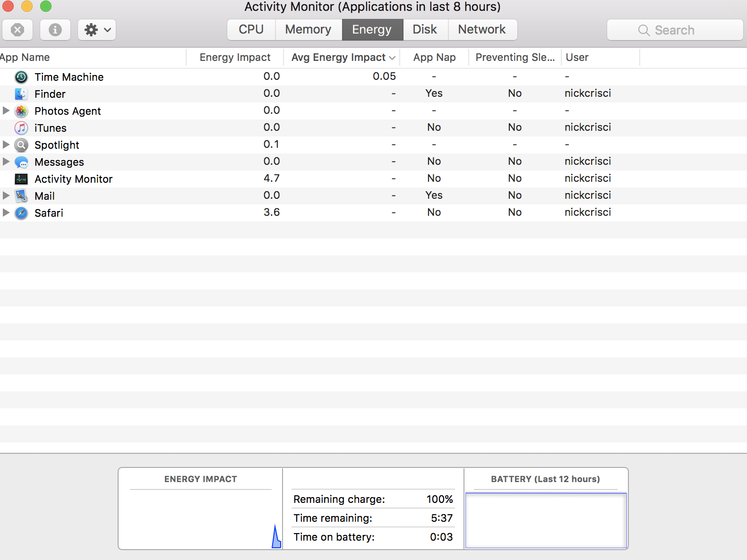Click the Mail app icon
Screen dimensions: 747x560
[x=21, y=196]
